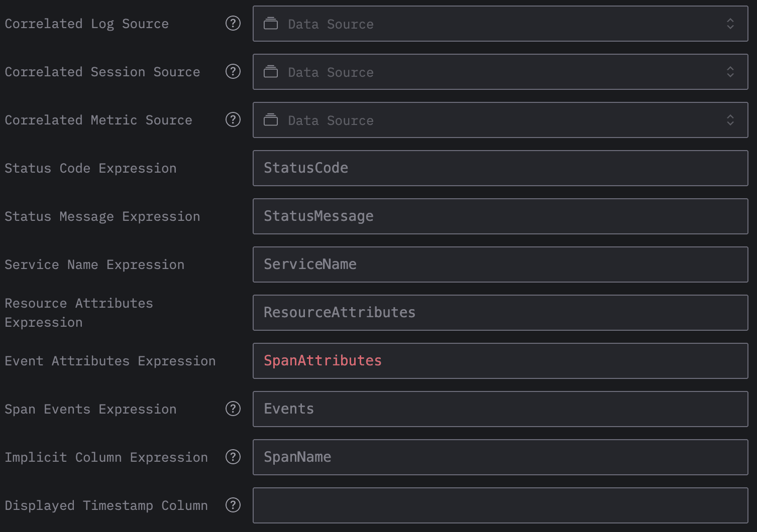Image resolution: width=757 pixels, height=532 pixels.
Task: Click the Span Events Expression input
Action: coord(500,409)
